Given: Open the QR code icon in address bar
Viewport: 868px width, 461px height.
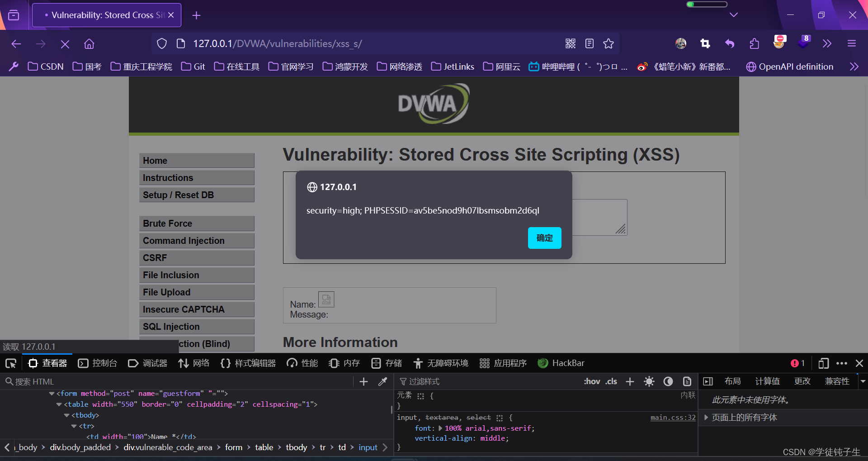Looking at the screenshot, I should click(x=571, y=43).
